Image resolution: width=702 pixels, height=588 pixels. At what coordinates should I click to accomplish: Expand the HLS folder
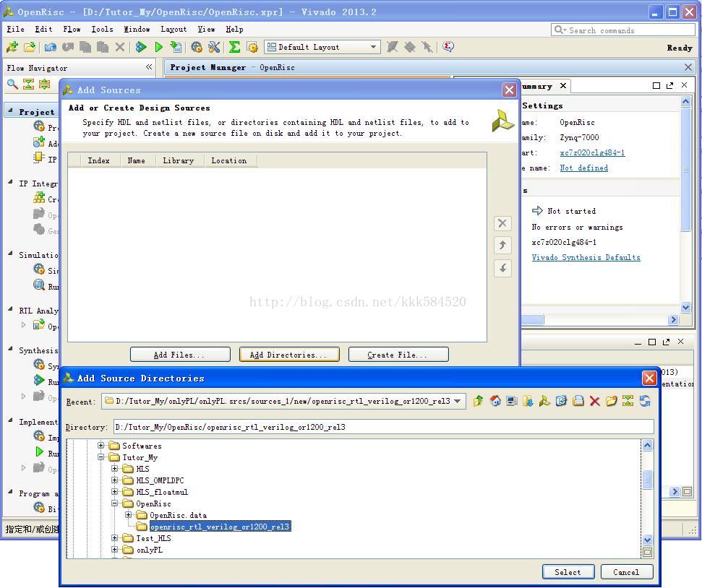[115, 469]
